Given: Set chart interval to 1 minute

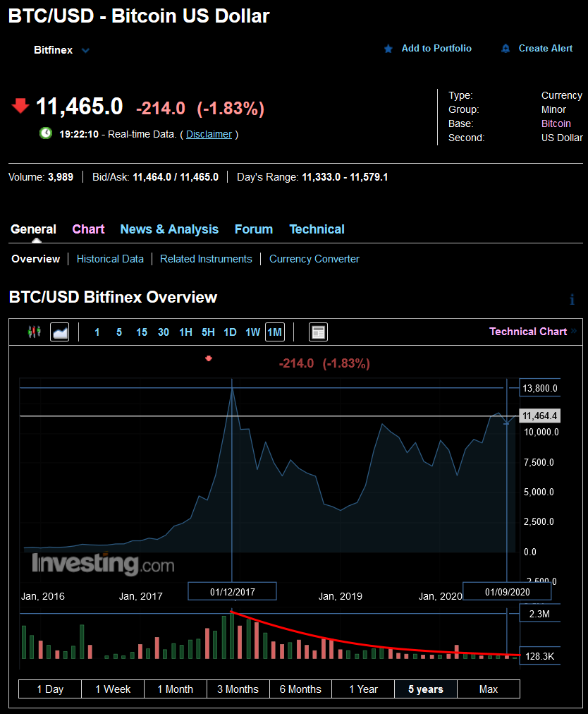Looking at the screenshot, I should click(x=97, y=332).
